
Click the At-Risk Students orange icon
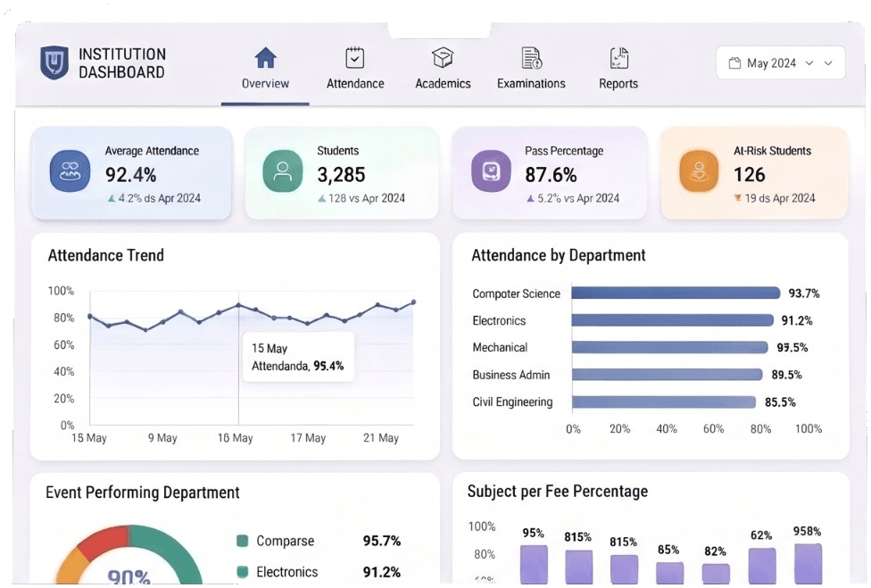pos(699,171)
